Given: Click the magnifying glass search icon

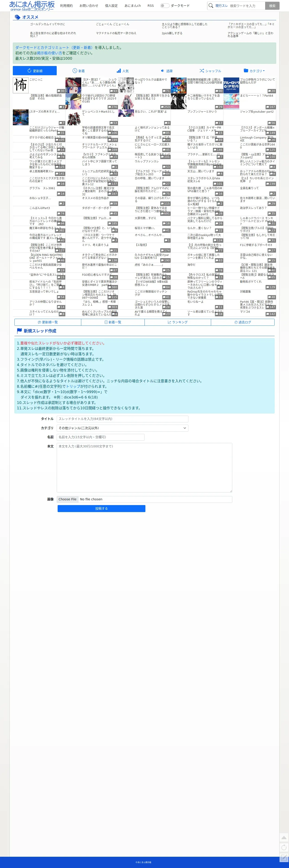Looking at the screenshot, I should pyautogui.click(x=211, y=6).
